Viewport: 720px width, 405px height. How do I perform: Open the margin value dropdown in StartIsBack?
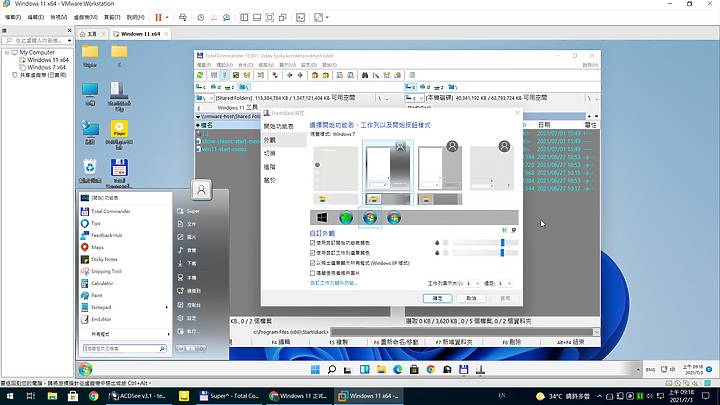[x=505, y=283]
